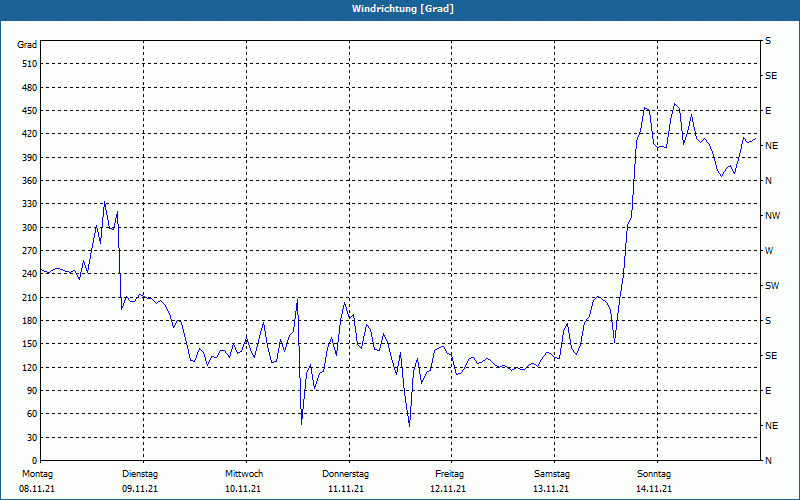This screenshot has height=500, width=800.
Task: Select the date 11.11.21
Action: point(346,489)
